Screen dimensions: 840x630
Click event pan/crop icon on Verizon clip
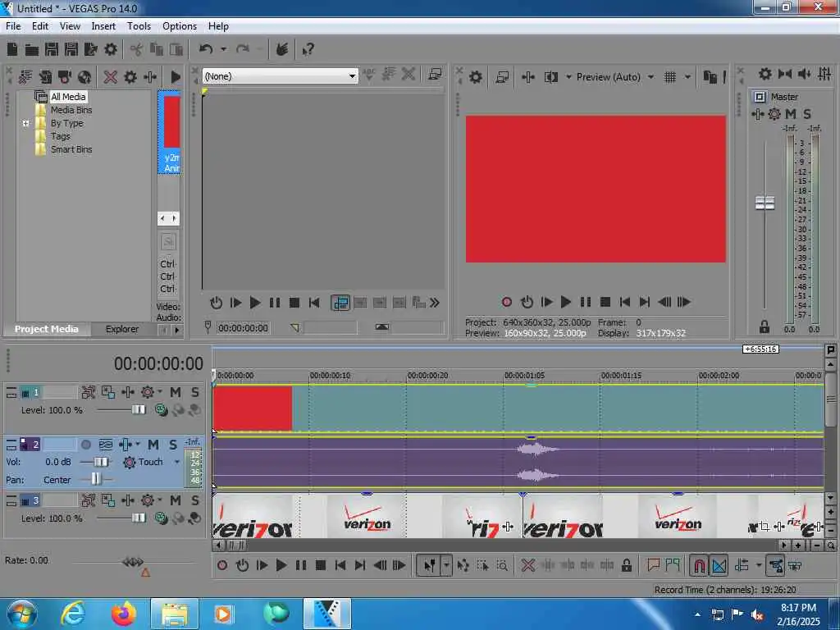pos(765,527)
